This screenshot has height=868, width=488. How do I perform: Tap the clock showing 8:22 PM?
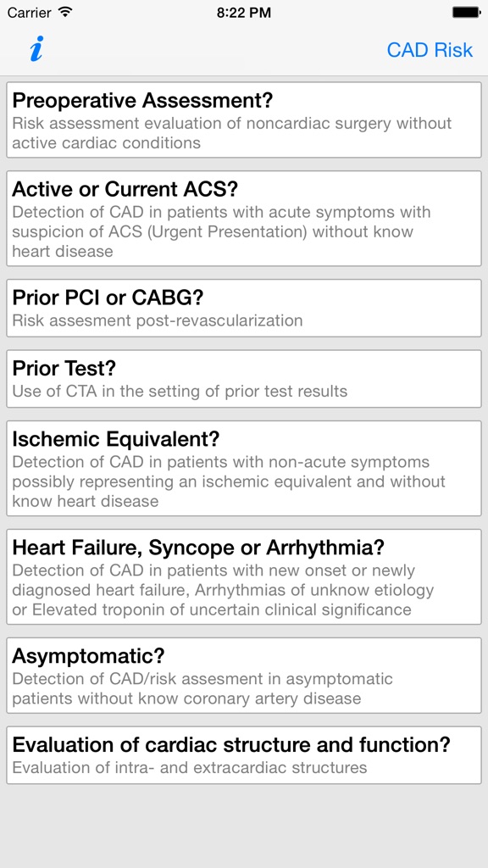click(244, 12)
